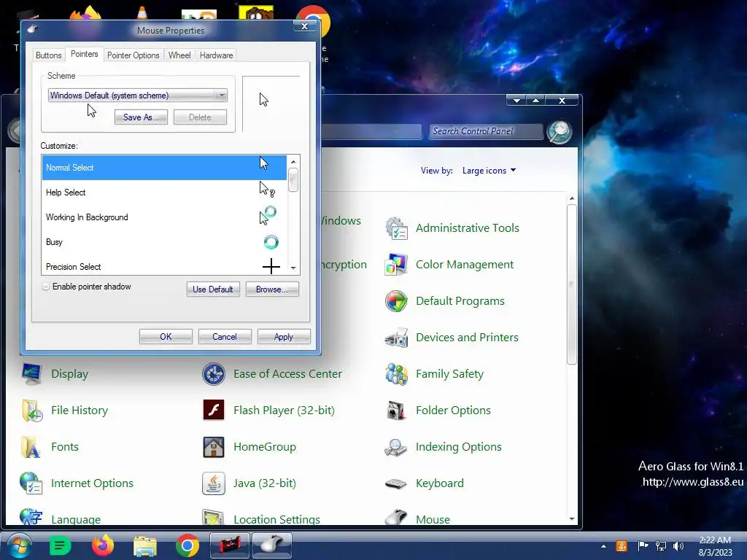Viewport: 747px width, 560px height.
Task: Open Fonts icon in Control Panel
Action: tap(31, 447)
